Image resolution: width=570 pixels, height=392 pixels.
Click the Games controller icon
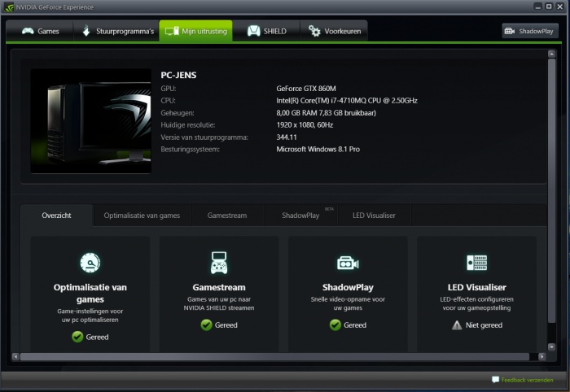[28, 31]
